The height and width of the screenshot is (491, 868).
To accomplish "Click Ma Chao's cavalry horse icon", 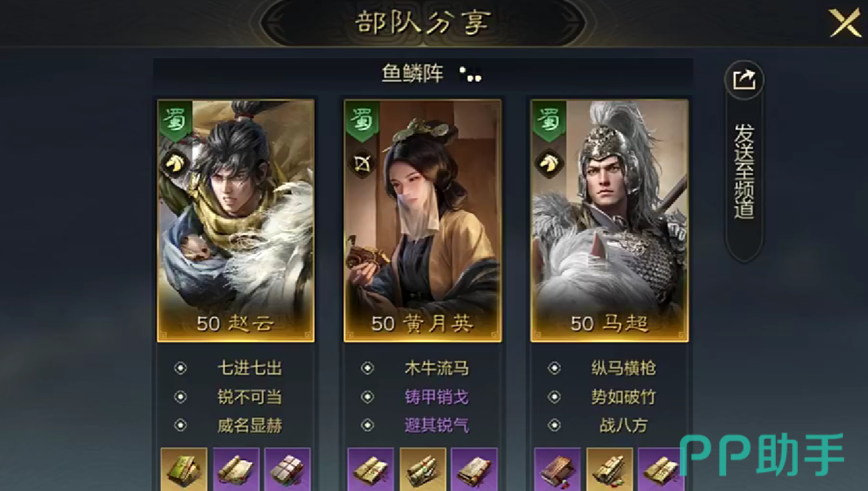I will click(x=546, y=164).
